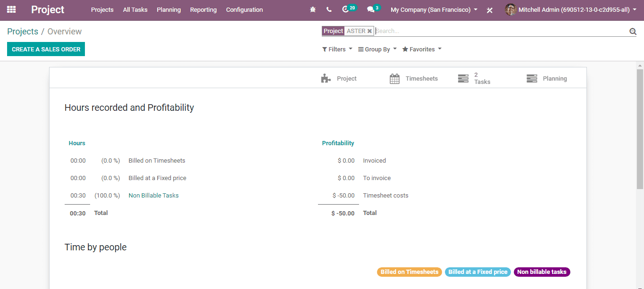Viewport: 644px width, 289px height.
Task: Click the To invoice label
Action: [x=377, y=178]
